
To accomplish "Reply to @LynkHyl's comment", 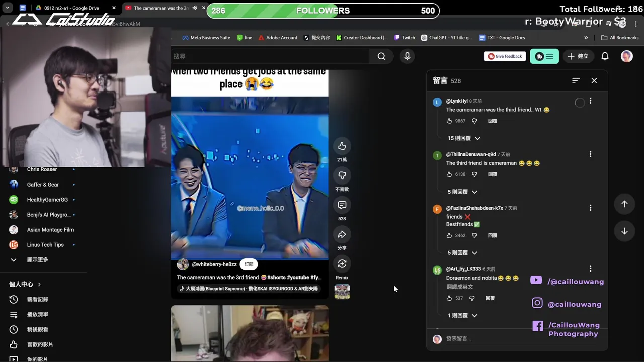I will pyautogui.click(x=493, y=121).
